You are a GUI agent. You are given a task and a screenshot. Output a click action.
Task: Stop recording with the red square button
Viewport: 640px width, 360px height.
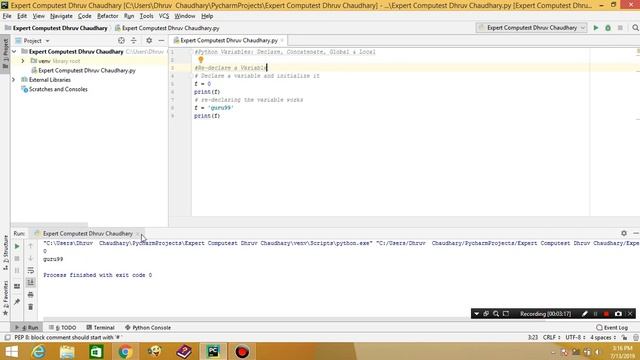click(606, 313)
